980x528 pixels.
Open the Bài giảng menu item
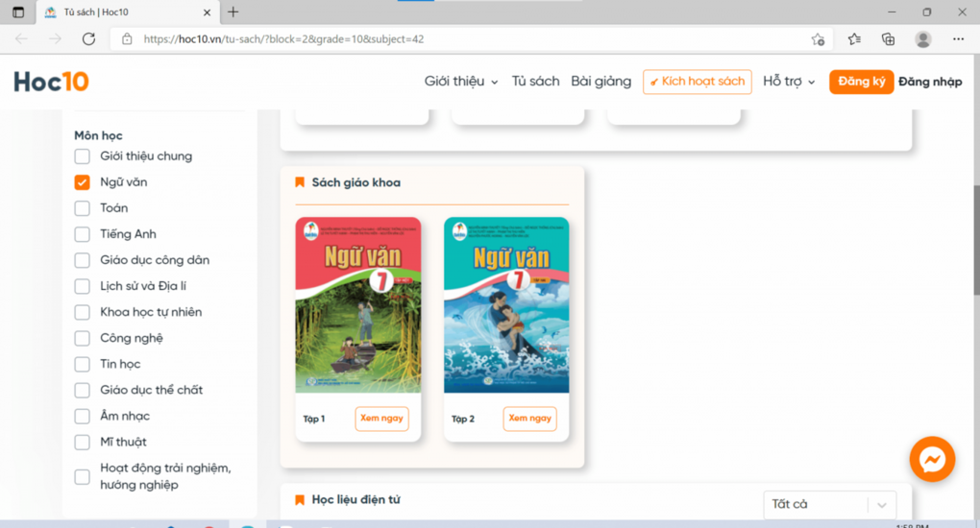[x=601, y=82]
